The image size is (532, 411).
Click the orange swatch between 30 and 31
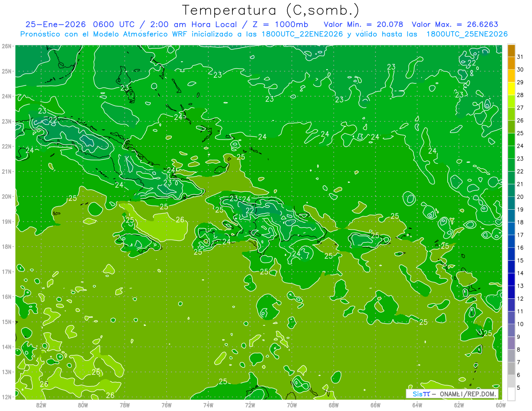(511, 63)
